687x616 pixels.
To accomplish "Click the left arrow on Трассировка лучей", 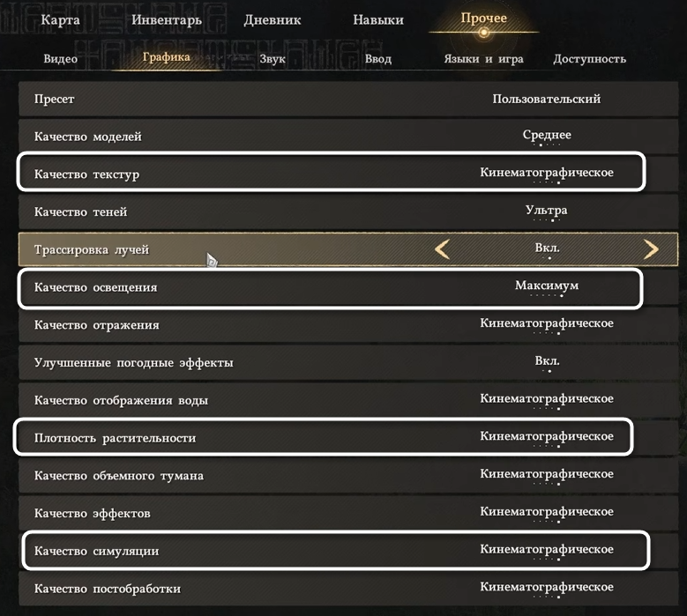I will pyautogui.click(x=442, y=249).
